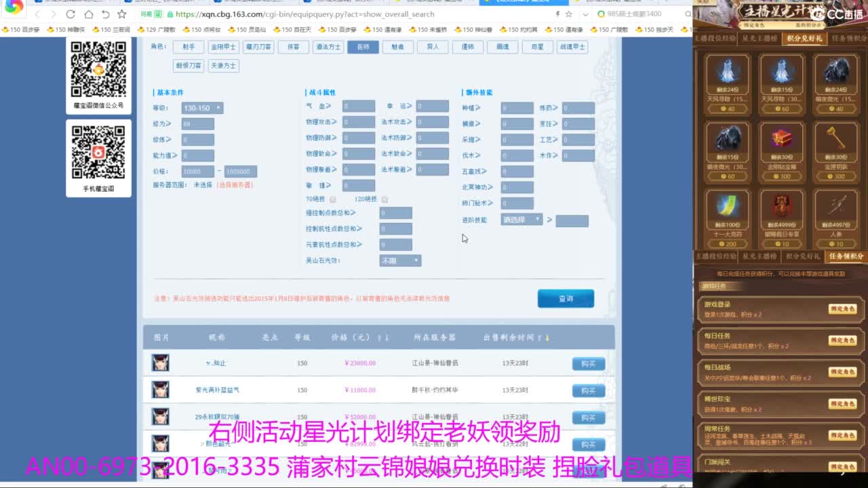Click the ginseng 人参 reward icon
The width and height of the screenshot is (868, 488).
835,207
